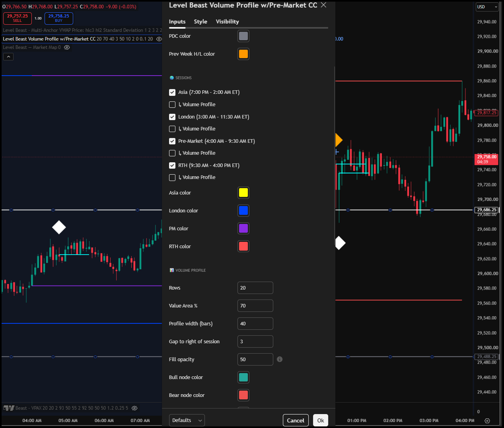Show the hidden Beast VPAX indicator
Screen dimensions: 504x428
(134, 408)
